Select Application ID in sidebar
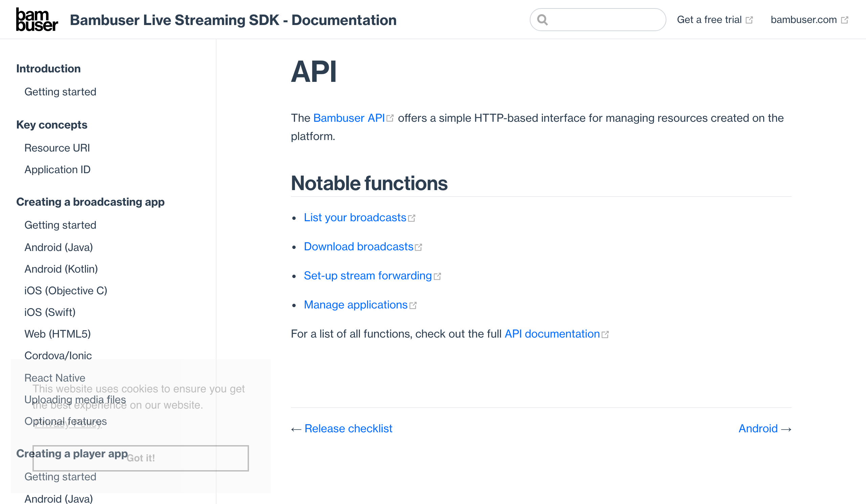The width and height of the screenshot is (866, 504). pos(58,170)
